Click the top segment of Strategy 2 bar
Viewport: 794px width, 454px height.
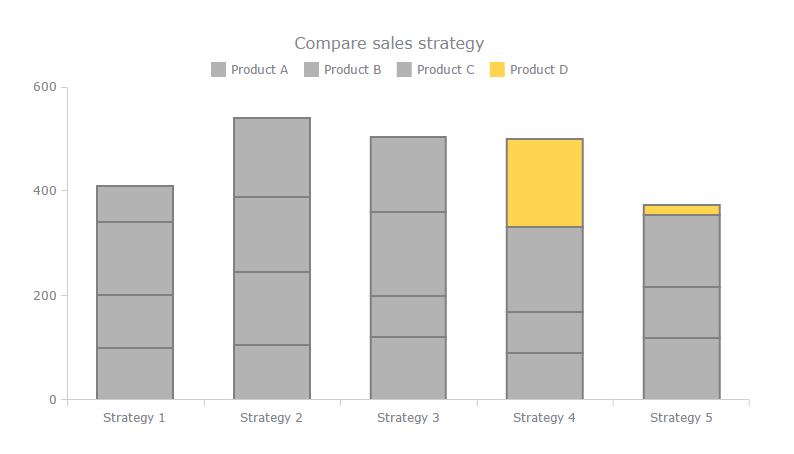point(272,157)
